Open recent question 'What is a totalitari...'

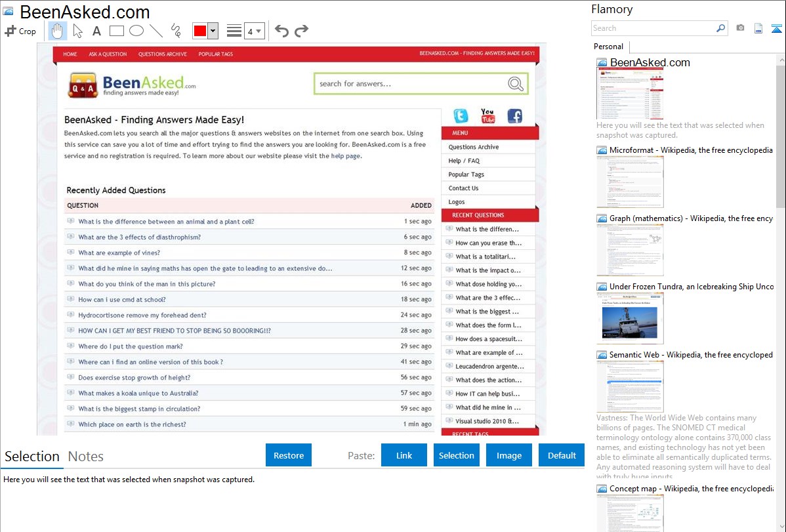486,256
